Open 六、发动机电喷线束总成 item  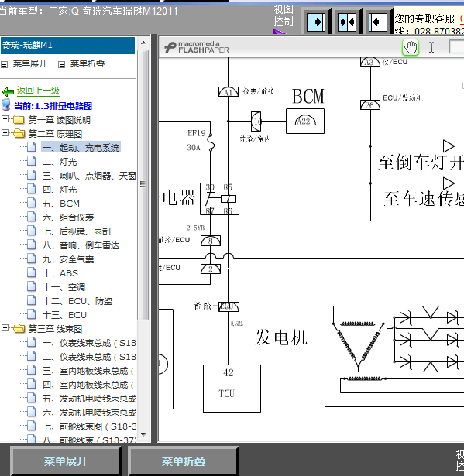click(x=89, y=413)
